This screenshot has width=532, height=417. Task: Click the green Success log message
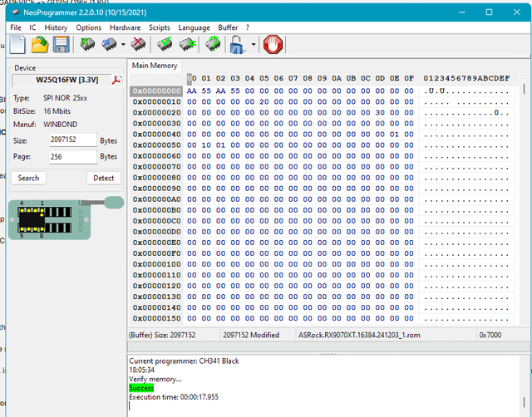pos(141,388)
